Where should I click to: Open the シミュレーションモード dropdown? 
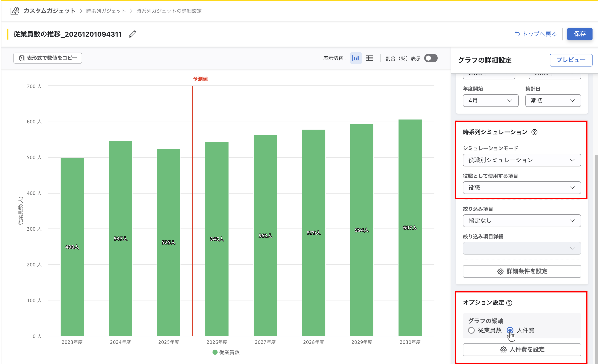click(x=522, y=160)
